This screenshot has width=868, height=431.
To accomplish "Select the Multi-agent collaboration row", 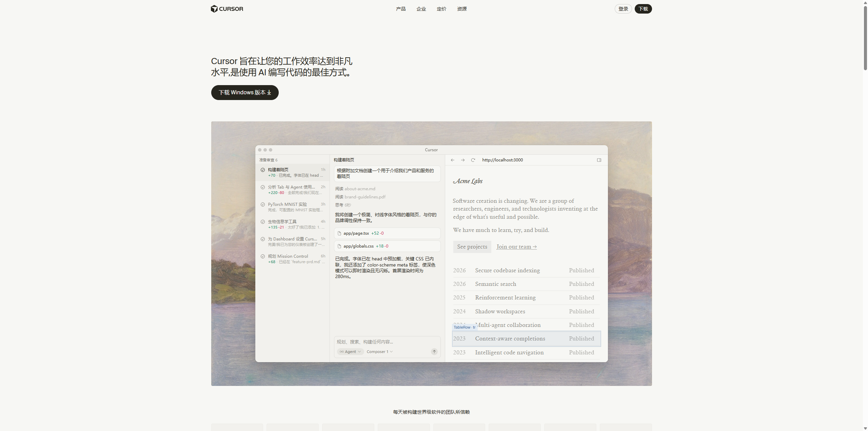I will [x=526, y=325].
